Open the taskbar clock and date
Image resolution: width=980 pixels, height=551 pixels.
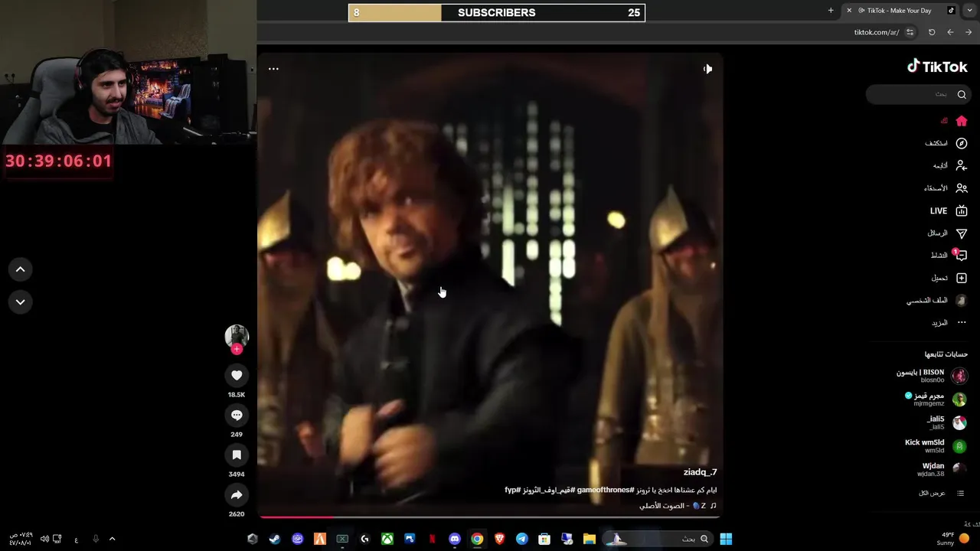coord(21,539)
